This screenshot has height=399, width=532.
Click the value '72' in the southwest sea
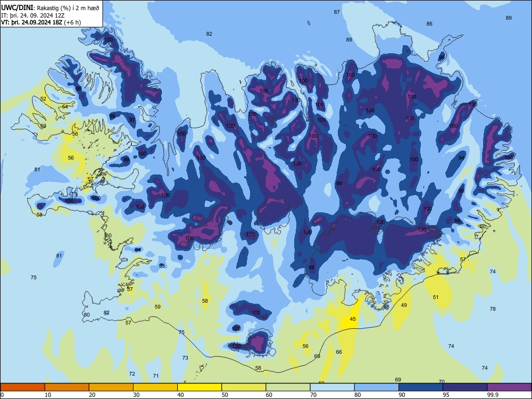[x=132, y=373]
